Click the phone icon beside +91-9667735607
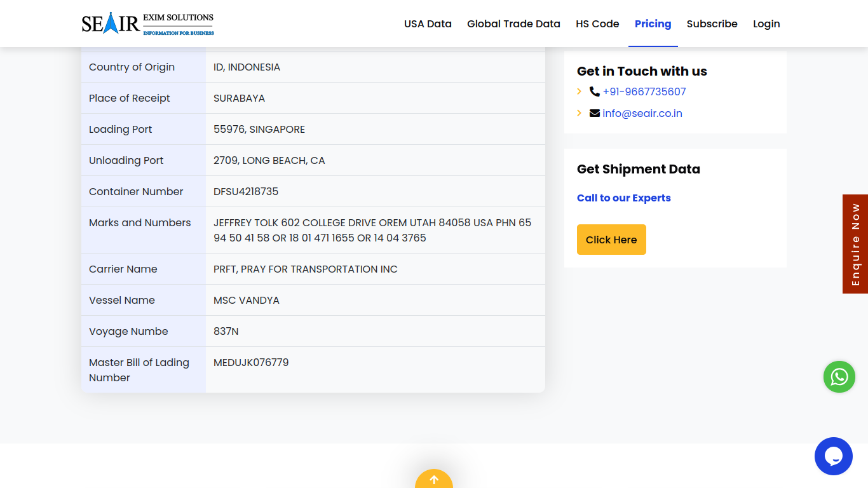This screenshot has width=868, height=488. 595,91
